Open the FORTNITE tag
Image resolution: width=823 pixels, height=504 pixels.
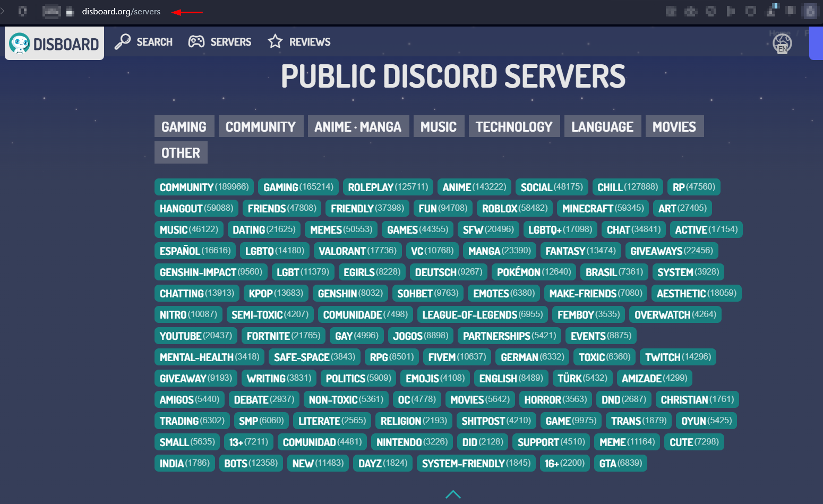[x=284, y=336]
